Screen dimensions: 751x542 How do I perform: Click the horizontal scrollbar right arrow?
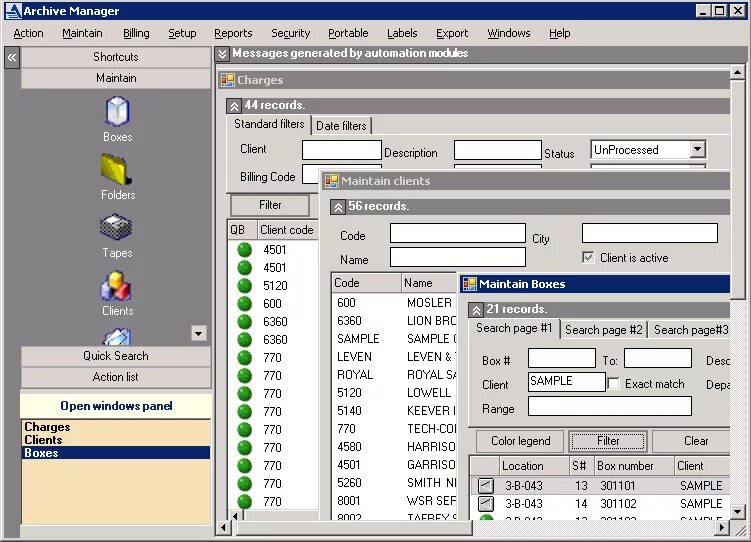[x=722, y=528]
